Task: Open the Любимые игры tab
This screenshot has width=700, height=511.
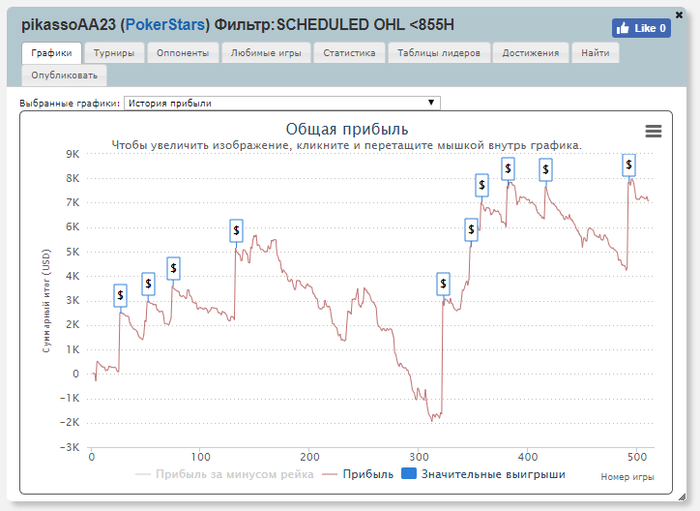Action: (x=266, y=53)
